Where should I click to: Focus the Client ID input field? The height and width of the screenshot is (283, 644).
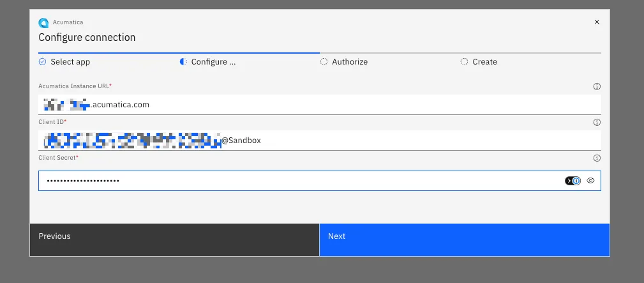[x=320, y=141]
